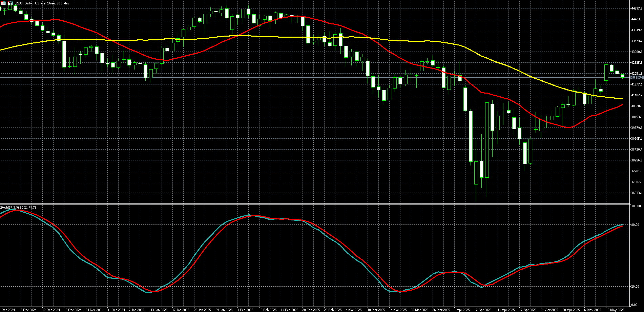The width and height of the screenshot is (644, 312).
Task: Click the 43000.3 price scale label
Action: click(637, 52)
